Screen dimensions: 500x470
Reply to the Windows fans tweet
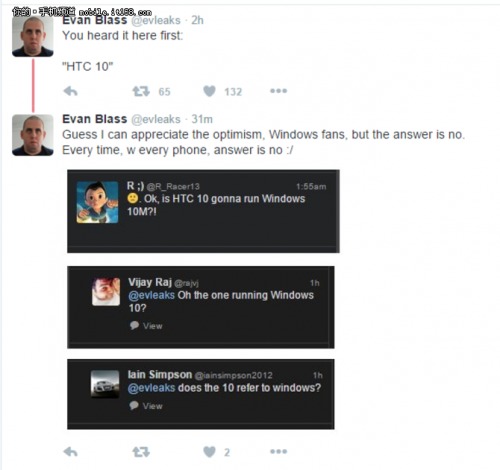70,452
